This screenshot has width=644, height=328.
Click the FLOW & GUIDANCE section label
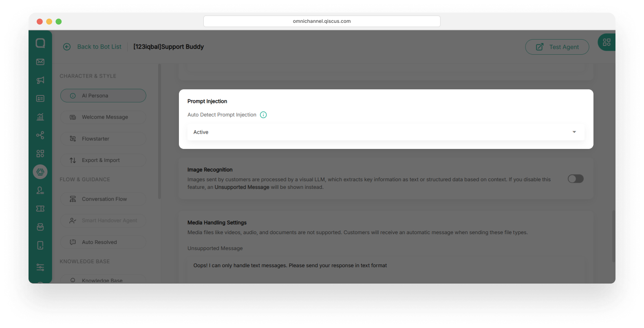[85, 180]
